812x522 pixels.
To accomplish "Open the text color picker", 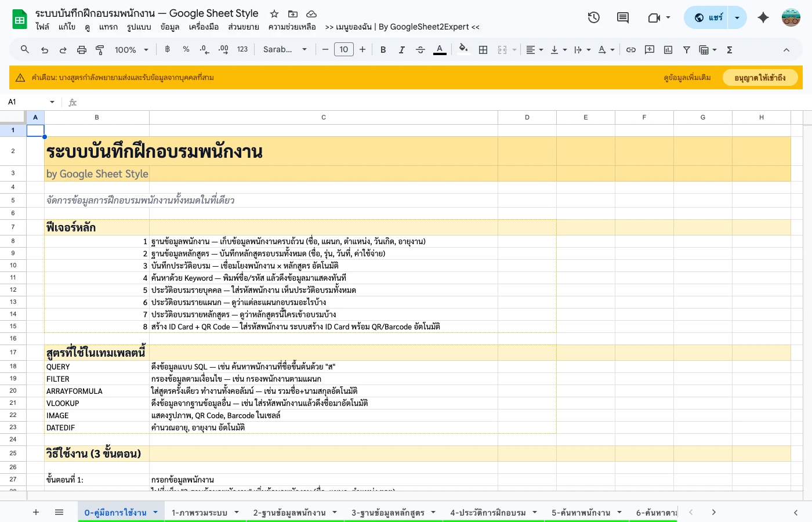I will [440, 49].
